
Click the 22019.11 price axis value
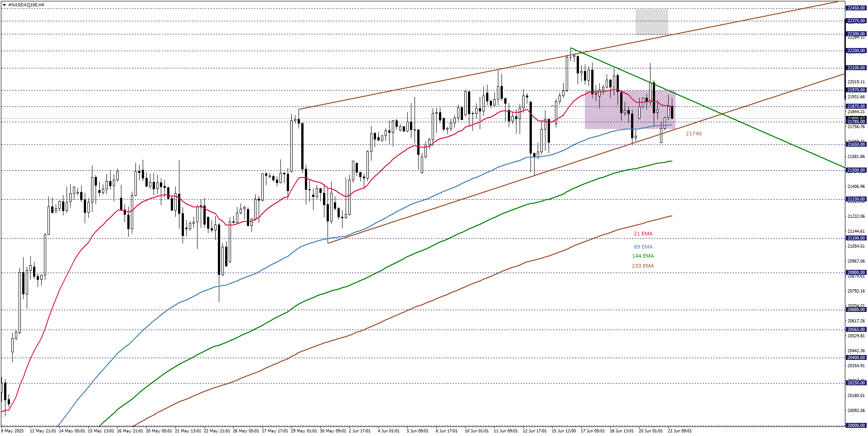pos(856,82)
